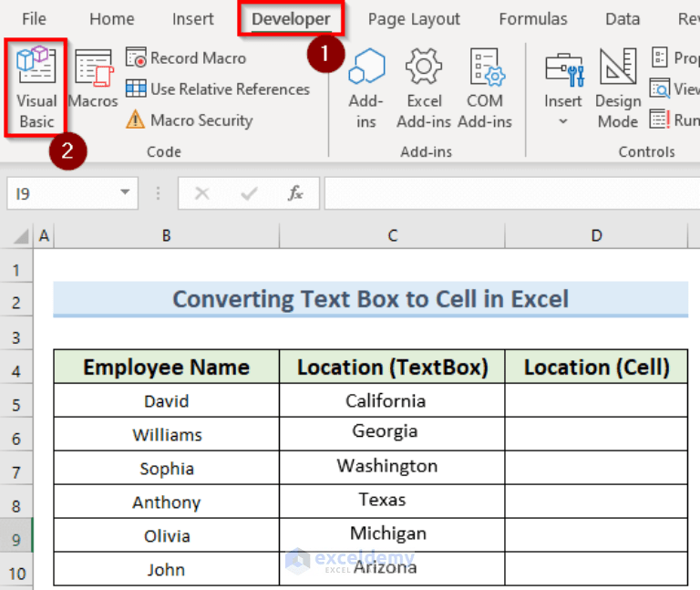Select column A header

click(x=44, y=235)
